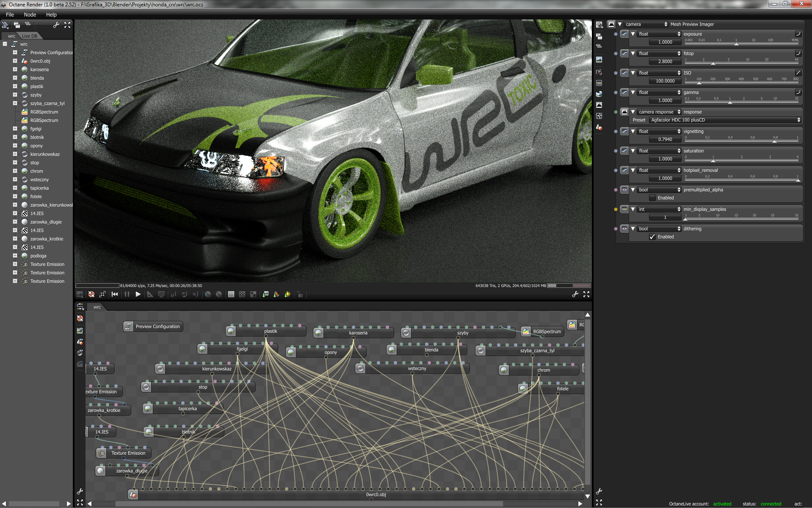The width and height of the screenshot is (812, 508).
Task: Click the landscape image icon in inspector sidebar
Action: click(x=599, y=60)
